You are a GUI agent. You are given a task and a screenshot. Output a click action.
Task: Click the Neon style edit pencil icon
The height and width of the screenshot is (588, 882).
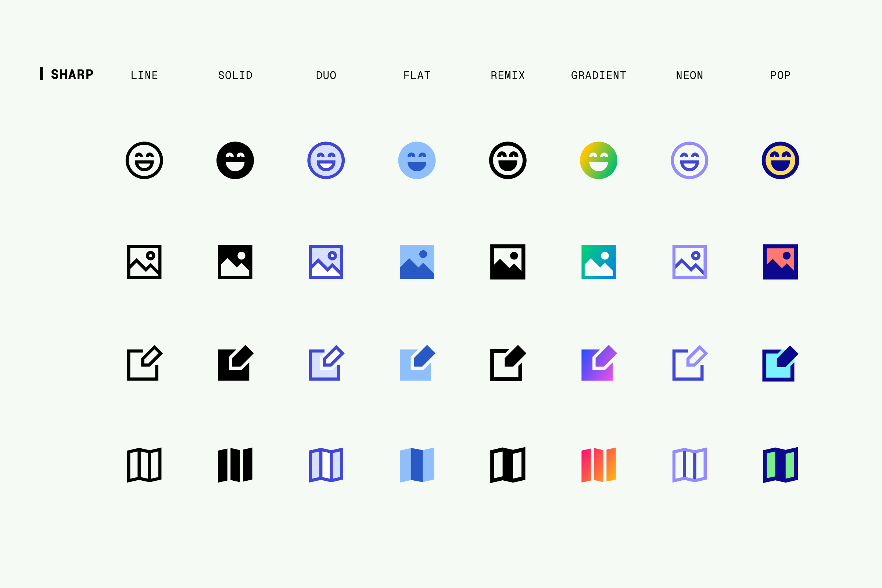click(x=689, y=363)
